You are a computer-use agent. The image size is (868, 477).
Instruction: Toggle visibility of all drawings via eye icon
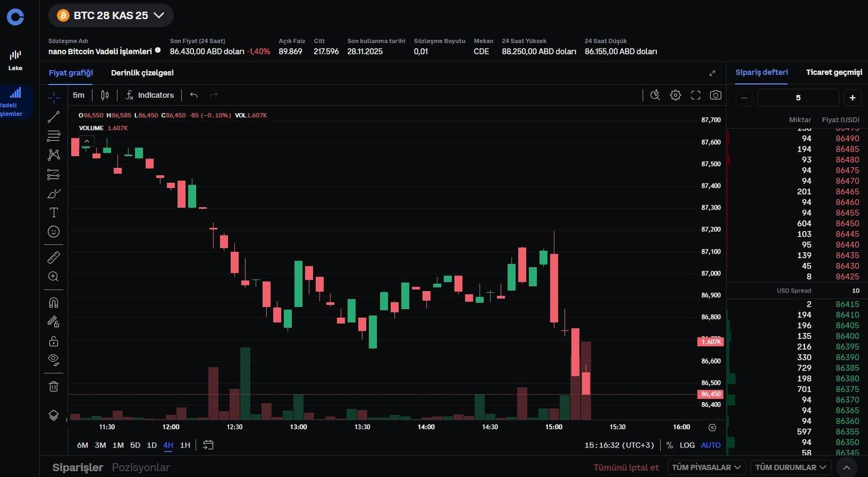(x=53, y=359)
